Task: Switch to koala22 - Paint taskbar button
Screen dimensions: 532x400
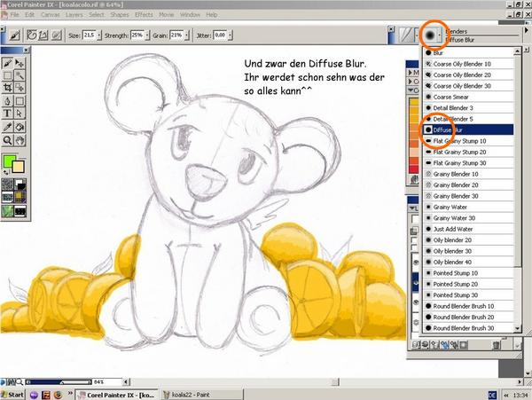Action: [202, 395]
